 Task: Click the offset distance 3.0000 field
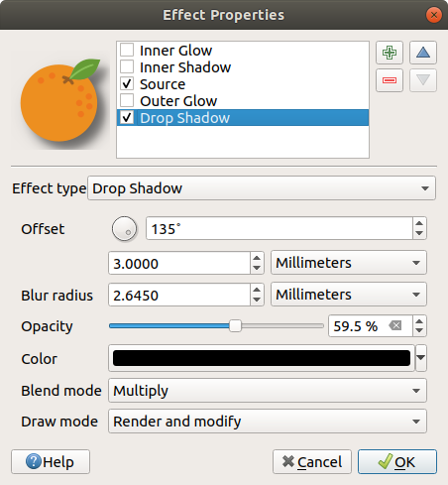(x=179, y=263)
